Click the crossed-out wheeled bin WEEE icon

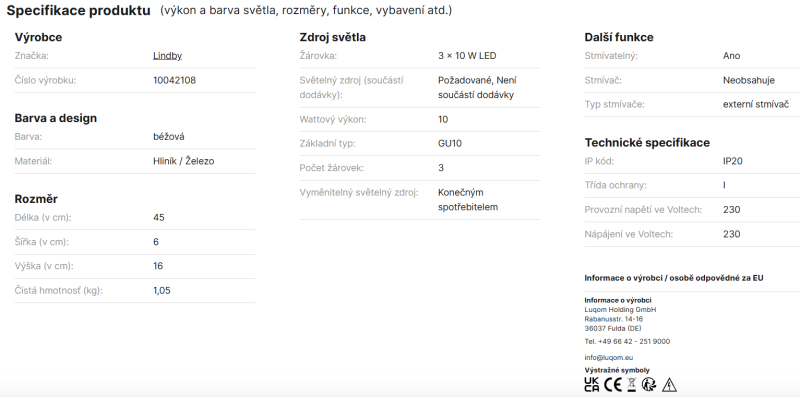632,384
